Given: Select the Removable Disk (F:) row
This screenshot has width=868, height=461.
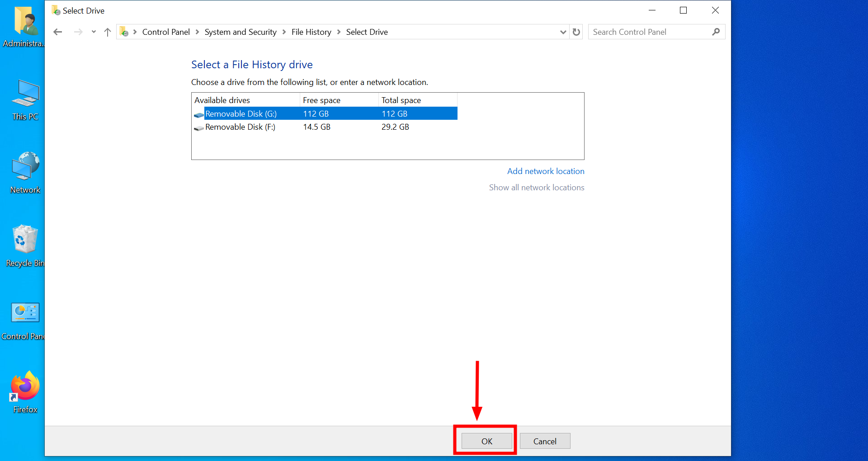Looking at the screenshot, I should tap(325, 127).
